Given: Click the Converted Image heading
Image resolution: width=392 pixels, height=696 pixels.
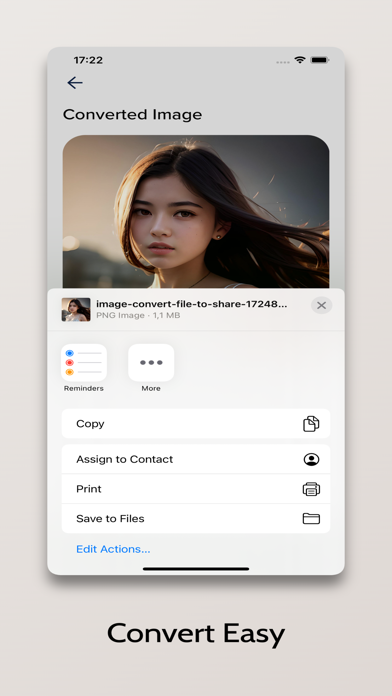Looking at the screenshot, I should click(x=132, y=115).
